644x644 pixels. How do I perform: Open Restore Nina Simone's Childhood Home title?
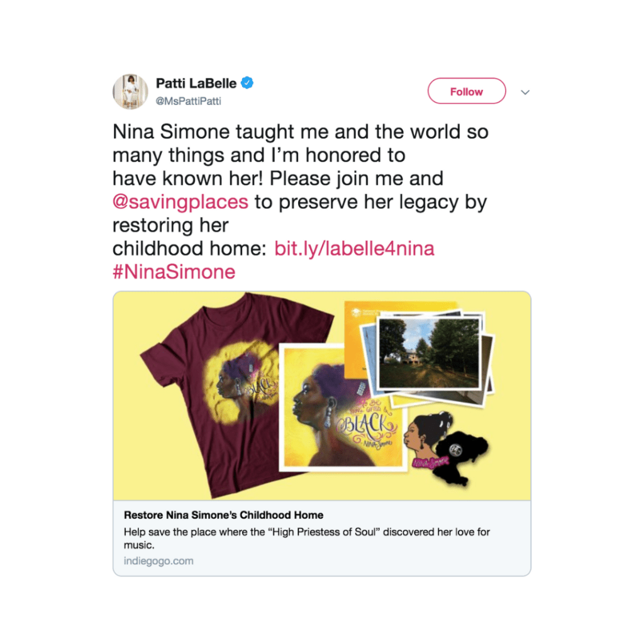pyautogui.click(x=223, y=515)
